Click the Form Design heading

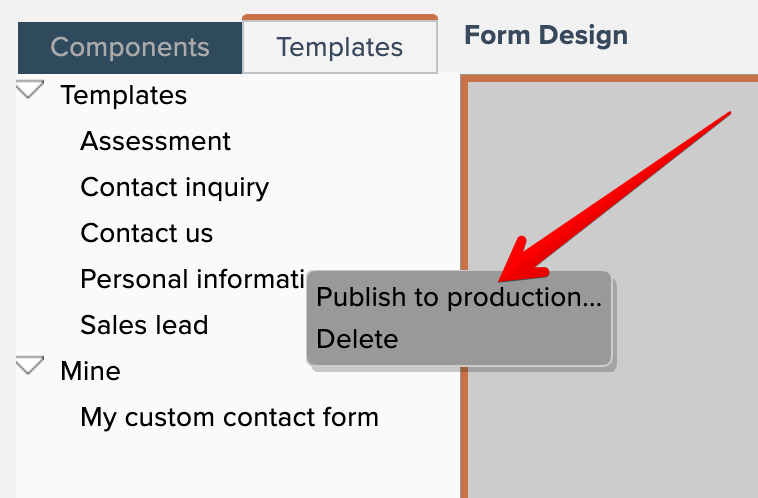pos(546,36)
